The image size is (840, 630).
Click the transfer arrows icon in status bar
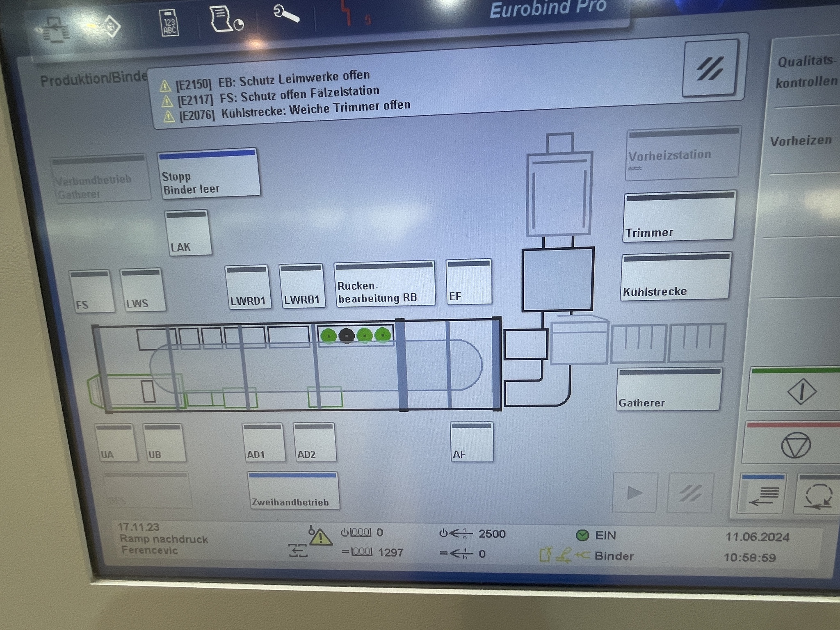[x=298, y=550]
